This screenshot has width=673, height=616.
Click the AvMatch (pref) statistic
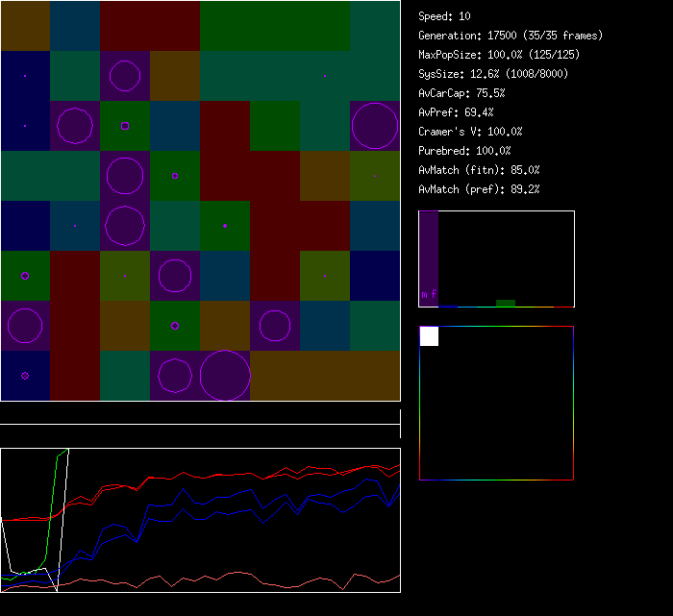click(479, 189)
